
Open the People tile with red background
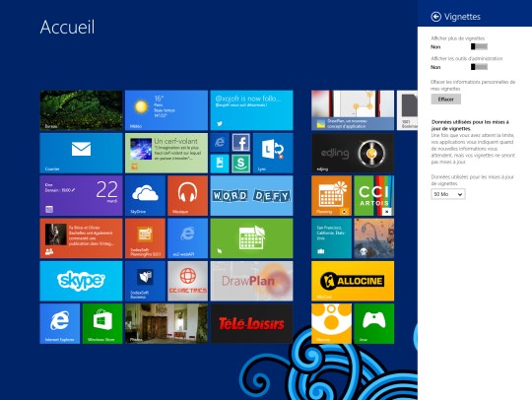pos(81,238)
